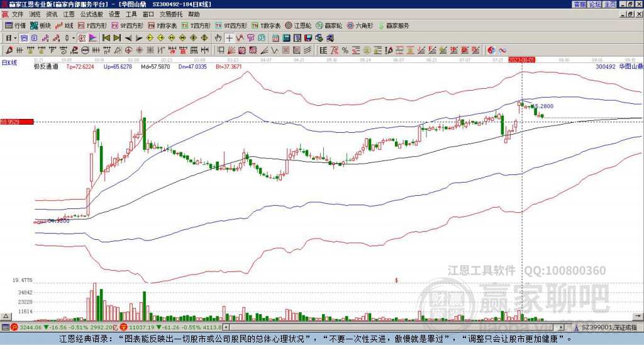Open the 文件 menu
The width and height of the screenshot is (644, 345).
18,14
